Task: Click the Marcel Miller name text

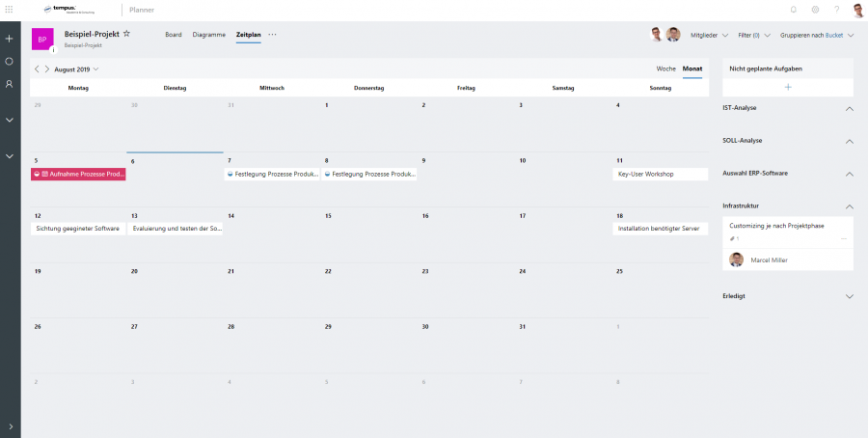Action: 769,260
